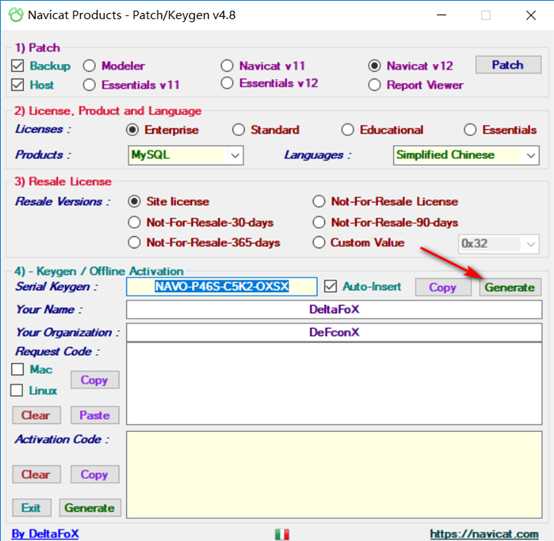Select Custom Value resale option
The width and height of the screenshot is (554, 541).
(x=319, y=243)
